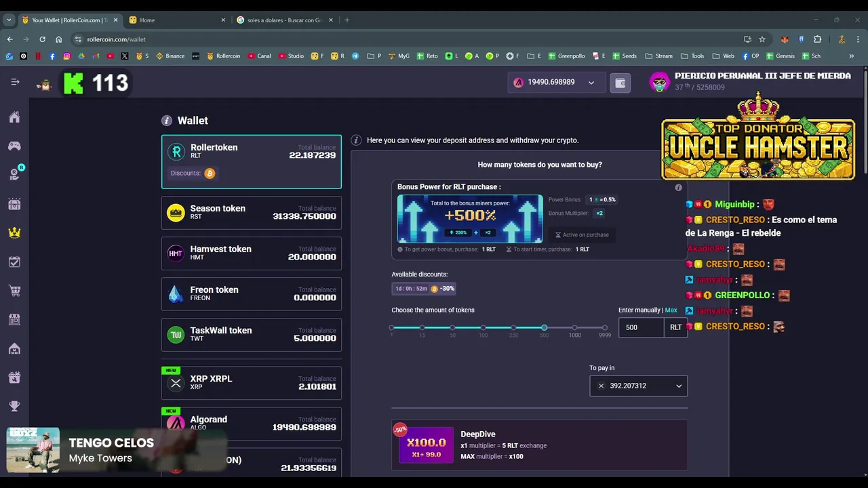Open the X (Twitter) bookmark icon
Image resolution: width=868 pixels, height=488 pixels.
[125, 56]
